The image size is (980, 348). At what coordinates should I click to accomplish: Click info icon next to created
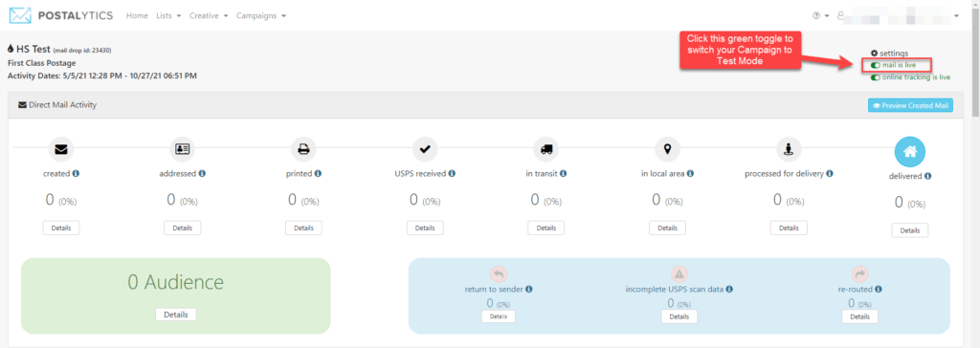[76, 174]
